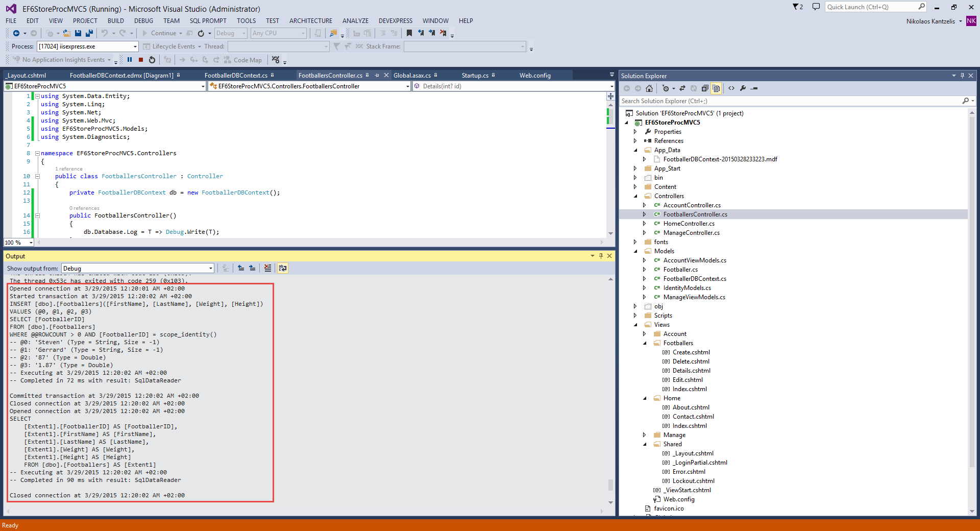Screen dimensions: 980x531
Task: Click the Refresh browser icon in toolbar
Action: pyautogui.click(x=201, y=33)
